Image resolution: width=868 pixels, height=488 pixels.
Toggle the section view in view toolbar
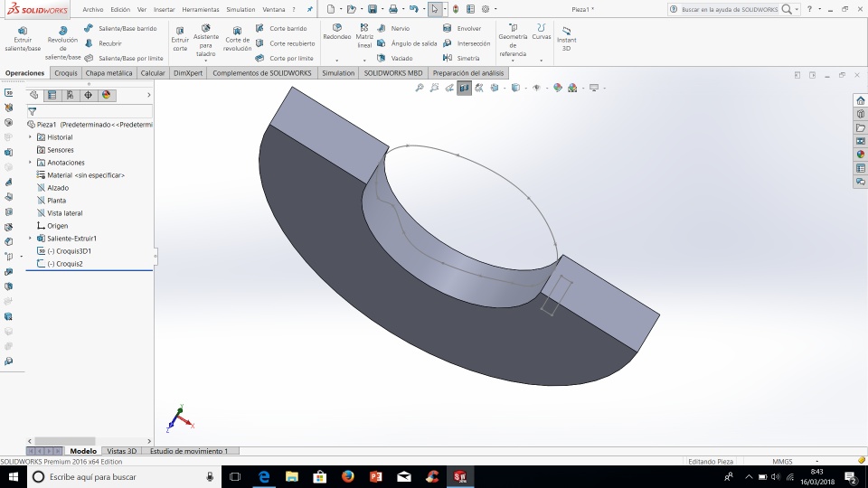click(464, 88)
